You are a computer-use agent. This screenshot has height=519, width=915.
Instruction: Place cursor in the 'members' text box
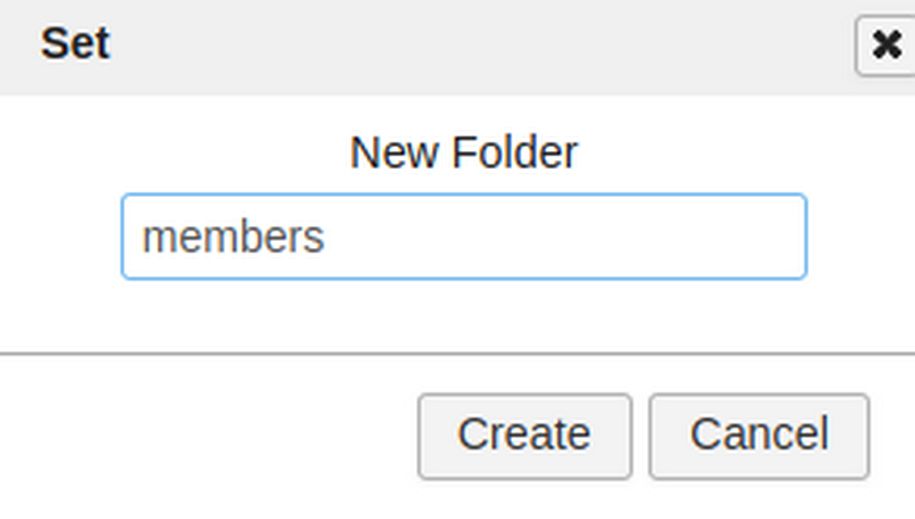click(463, 237)
